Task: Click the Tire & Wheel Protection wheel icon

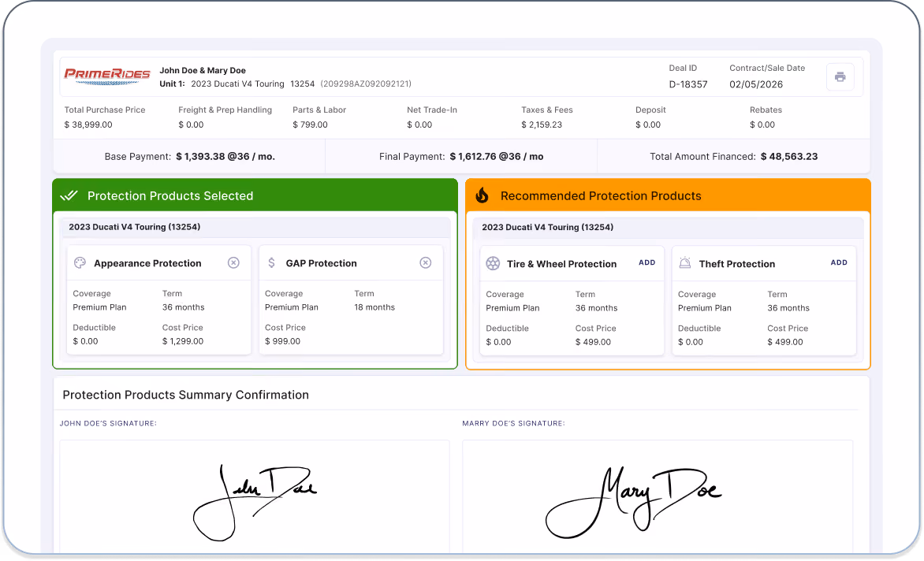Action: [x=493, y=263]
